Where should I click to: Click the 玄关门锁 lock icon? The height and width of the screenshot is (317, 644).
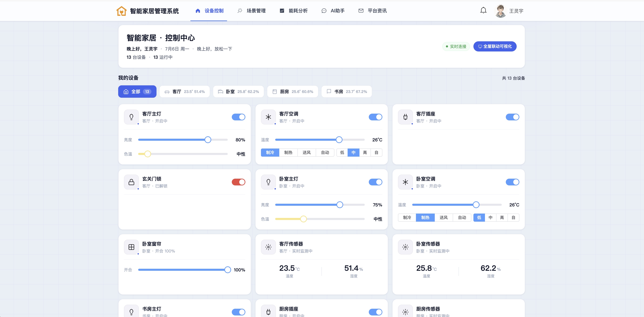(x=131, y=182)
